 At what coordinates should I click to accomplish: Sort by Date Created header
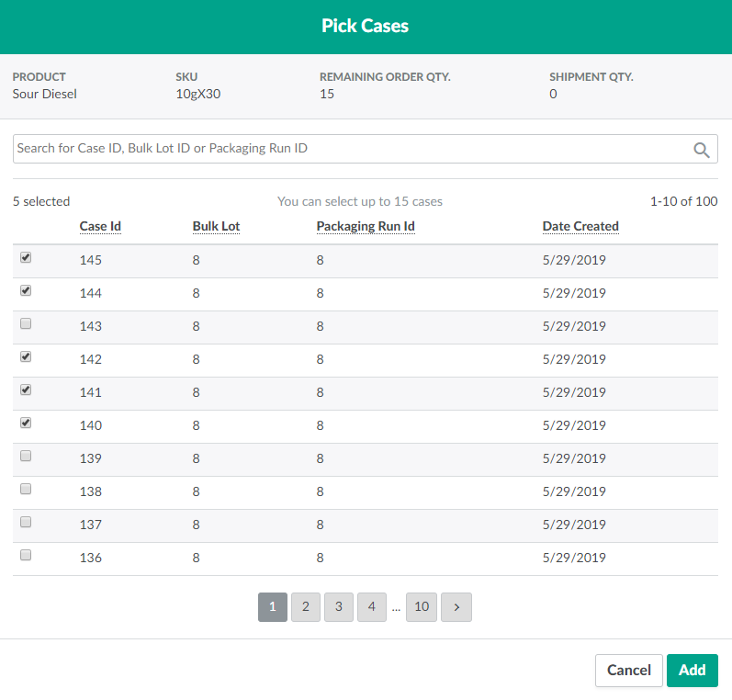point(580,226)
